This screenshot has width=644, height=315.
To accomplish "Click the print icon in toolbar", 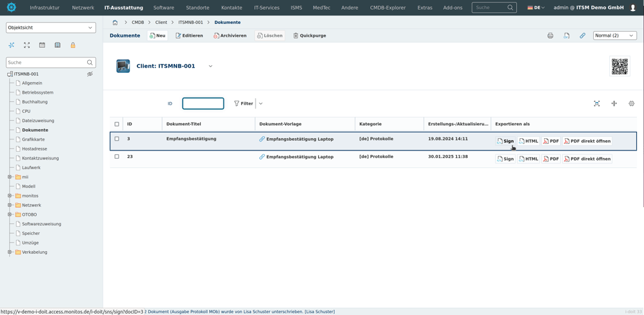I will pyautogui.click(x=550, y=36).
